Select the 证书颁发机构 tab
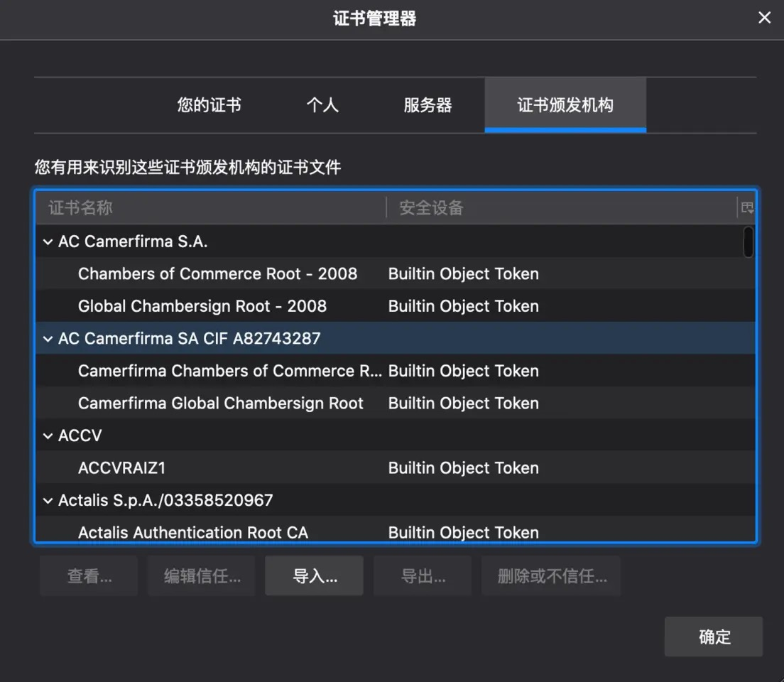The image size is (784, 682). [x=565, y=105]
